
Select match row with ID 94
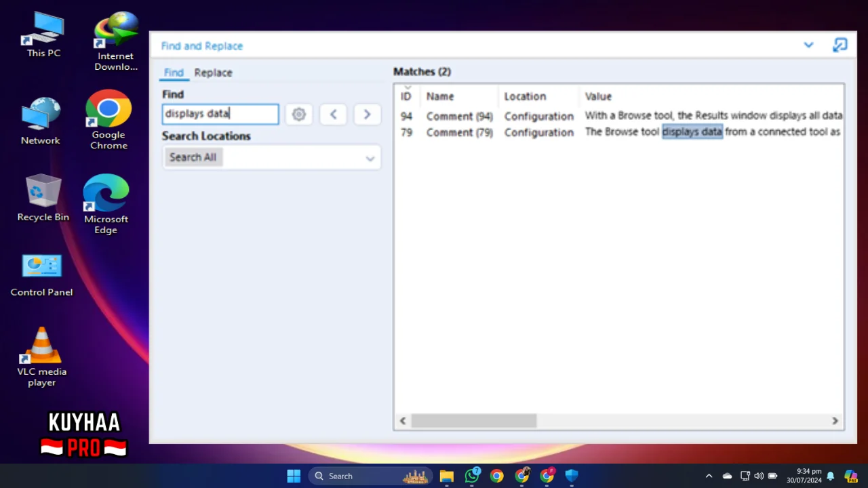pyautogui.click(x=620, y=116)
